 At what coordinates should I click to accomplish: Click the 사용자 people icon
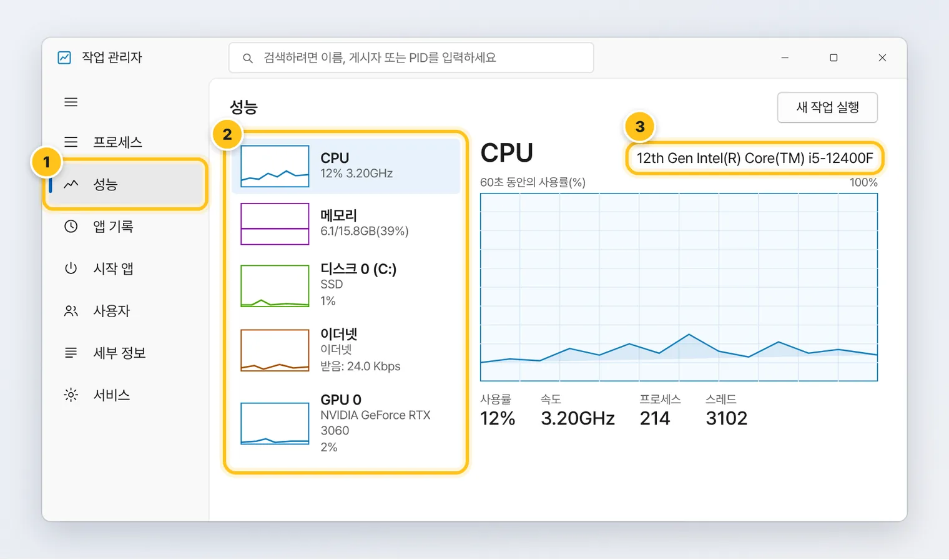pos(71,310)
